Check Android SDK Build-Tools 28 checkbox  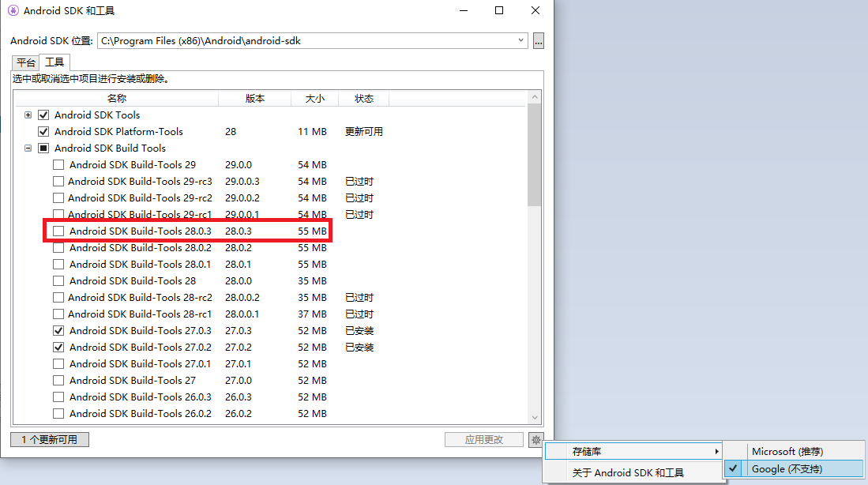pos(58,281)
